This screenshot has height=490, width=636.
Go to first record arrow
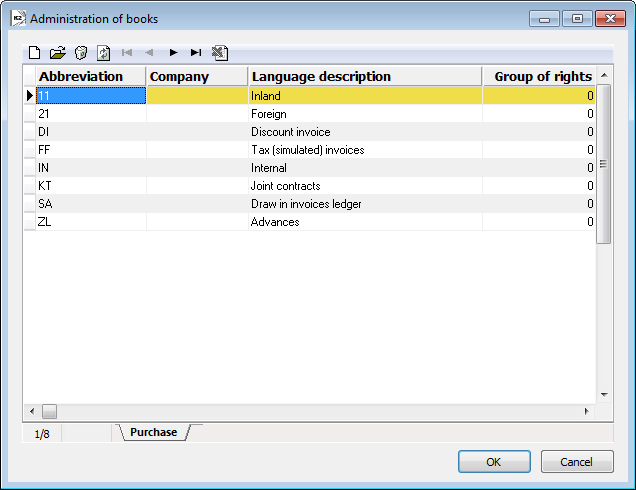127,52
